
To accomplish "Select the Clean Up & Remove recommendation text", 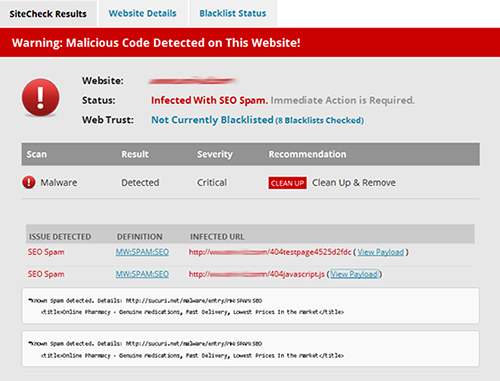I will 354,183.
